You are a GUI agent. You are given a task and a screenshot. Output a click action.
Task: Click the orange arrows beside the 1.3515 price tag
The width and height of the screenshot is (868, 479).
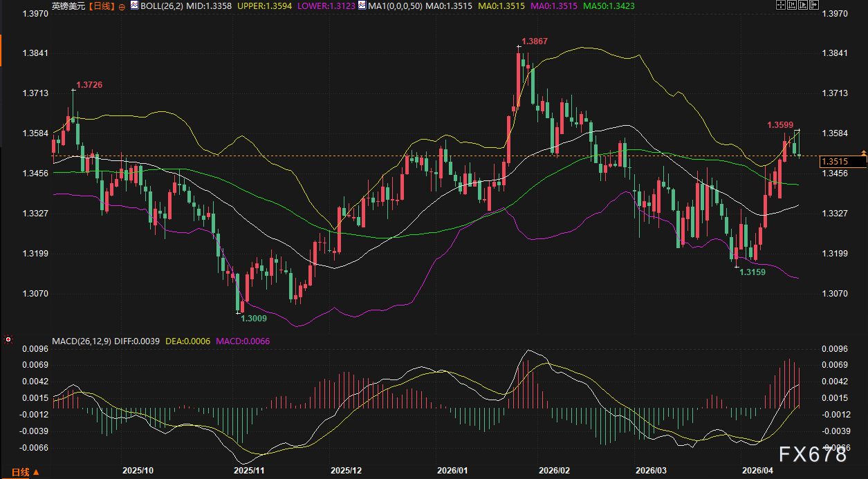[x=863, y=151]
